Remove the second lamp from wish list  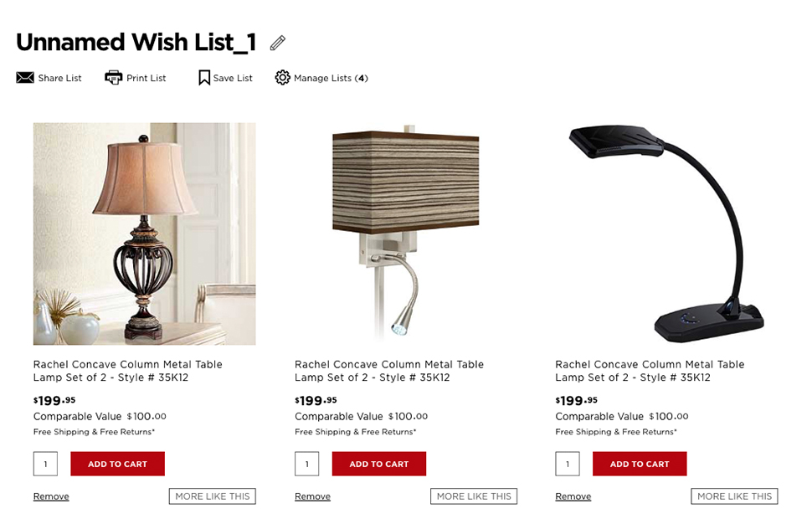(x=313, y=496)
